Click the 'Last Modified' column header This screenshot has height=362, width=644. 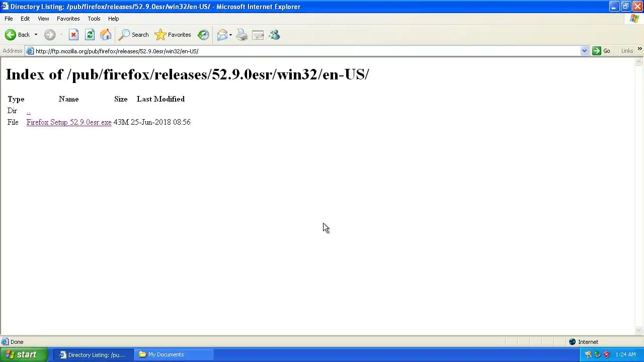click(160, 99)
